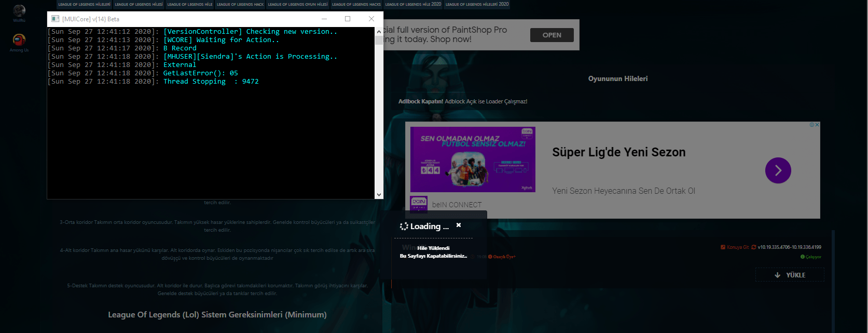Screen dimensions: 868x333
Task: Click the 4-Alt koridor description paragraph
Action: click(217, 254)
